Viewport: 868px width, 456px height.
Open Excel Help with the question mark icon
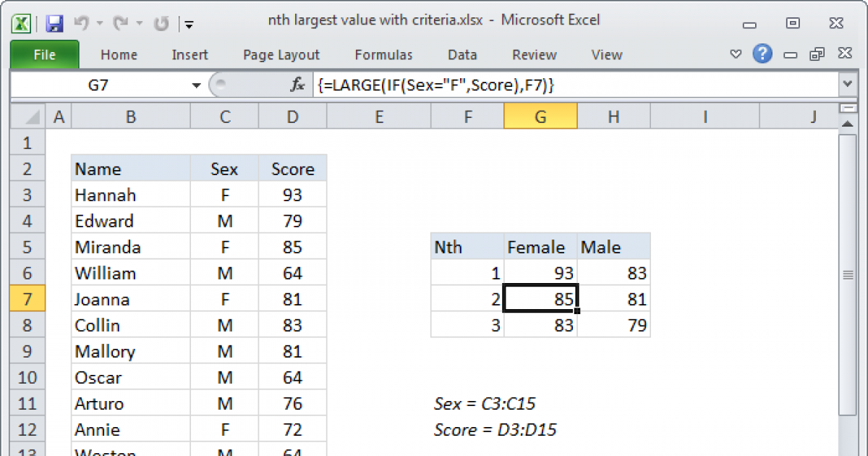point(762,54)
